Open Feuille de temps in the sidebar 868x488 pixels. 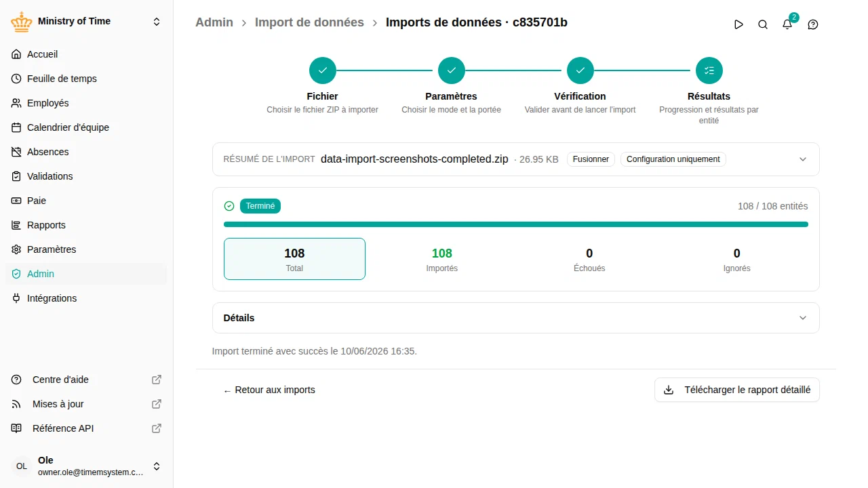87,79
